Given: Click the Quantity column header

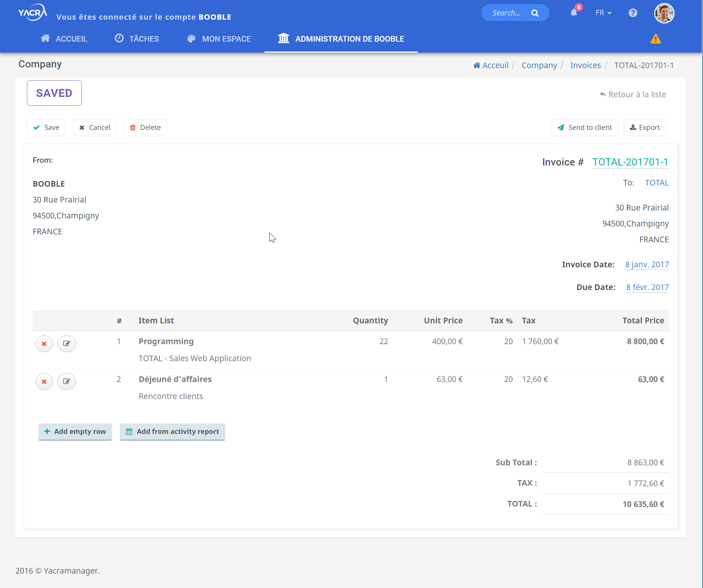Looking at the screenshot, I should tap(370, 321).
